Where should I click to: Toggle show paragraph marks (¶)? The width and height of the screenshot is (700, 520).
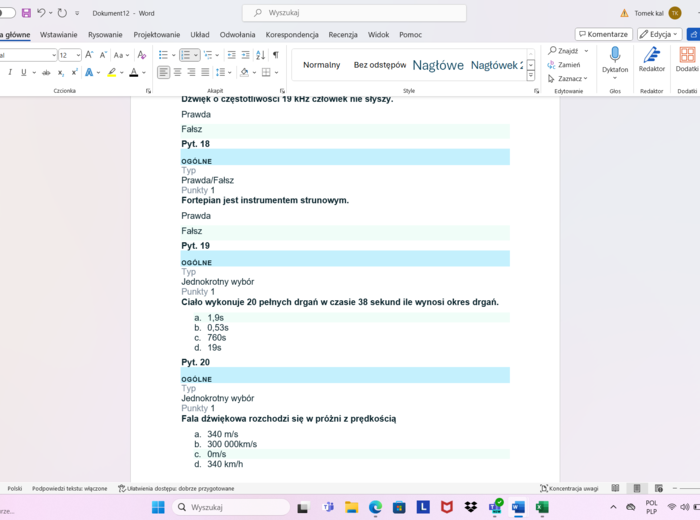click(x=276, y=55)
